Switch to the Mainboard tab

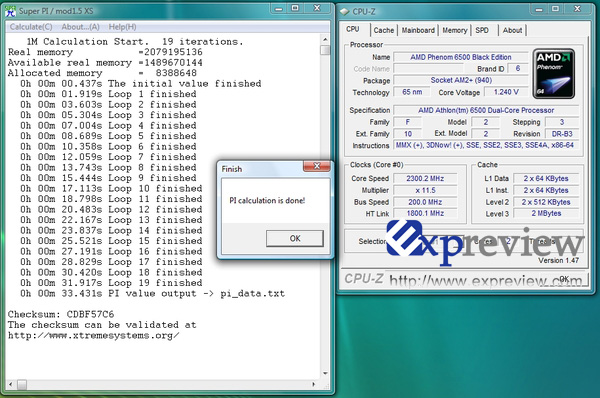coord(418,30)
